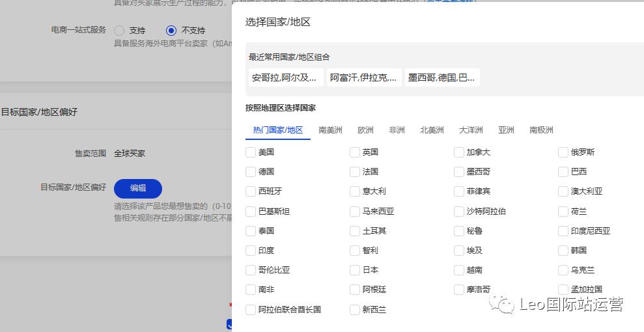This screenshot has height=332, width=644.
Task: Check the 意大利 checkbox
Action: point(355,191)
